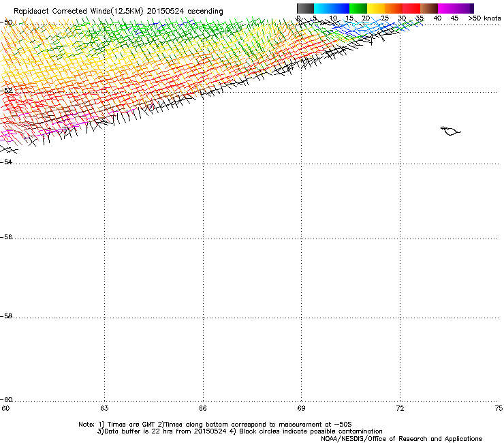Click the small island outline near 73.5E

point(450,131)
